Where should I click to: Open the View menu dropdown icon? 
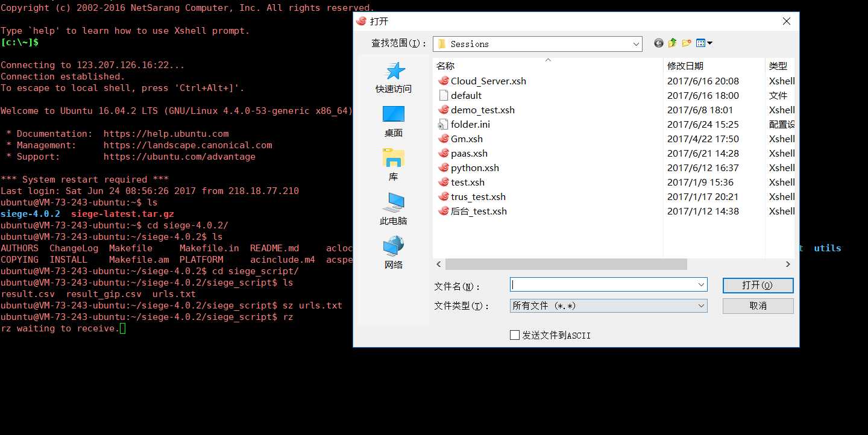pyautogui.click(x=704, y=43)
